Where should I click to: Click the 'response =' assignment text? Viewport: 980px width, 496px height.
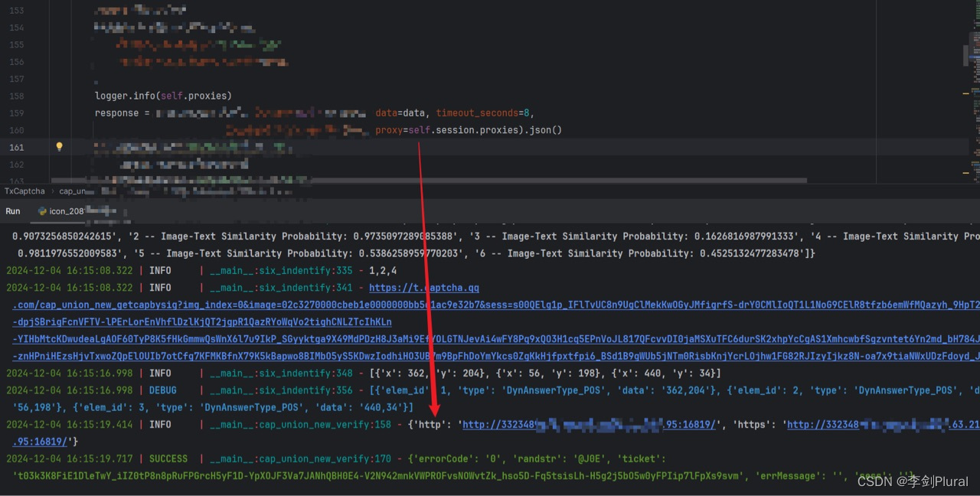pyautogui.click(x=122, y=113)
